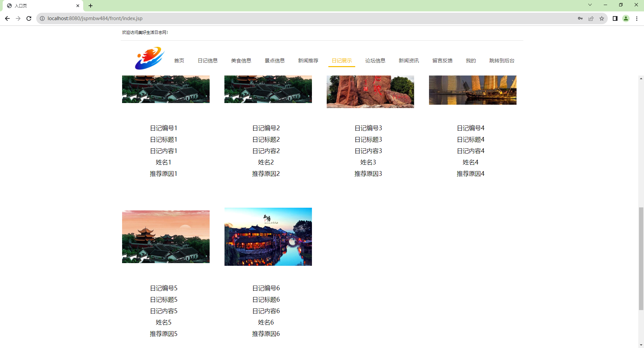Open the side panel toggle icon
Image resolution: width=644 pixels, height=348 pixels.
pos(615,18)
